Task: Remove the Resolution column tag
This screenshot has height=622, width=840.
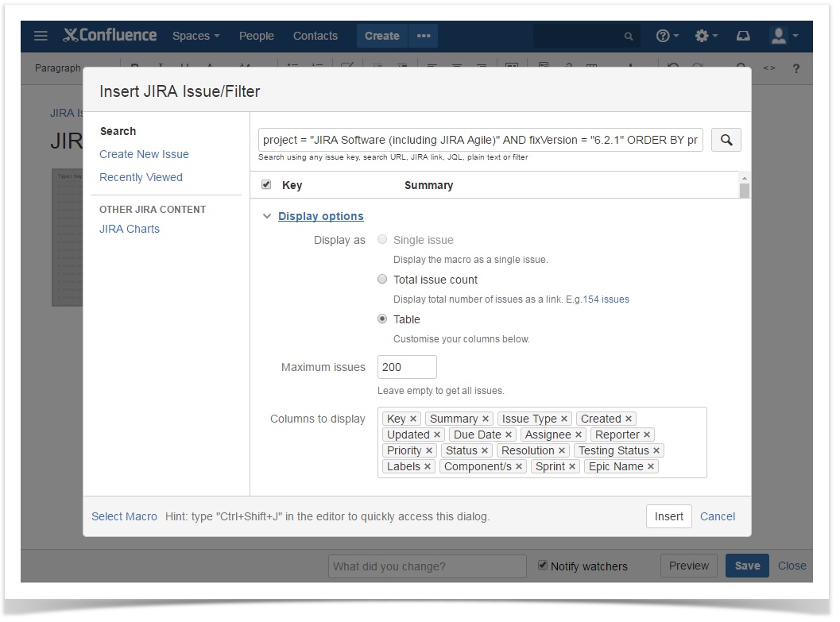Action: coord(561,451)
